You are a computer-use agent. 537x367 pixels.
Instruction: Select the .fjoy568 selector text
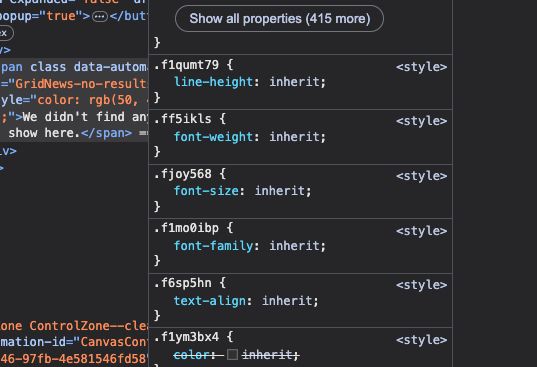pos(183,174)
